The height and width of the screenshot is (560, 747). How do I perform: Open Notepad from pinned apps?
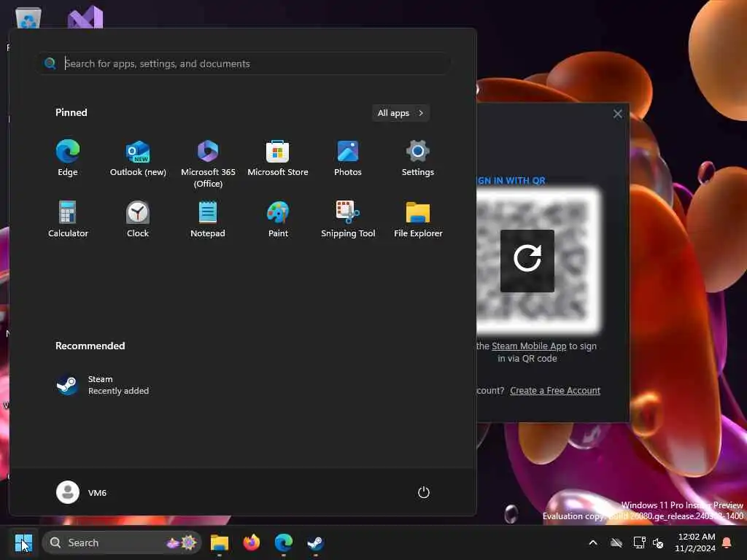208,219
